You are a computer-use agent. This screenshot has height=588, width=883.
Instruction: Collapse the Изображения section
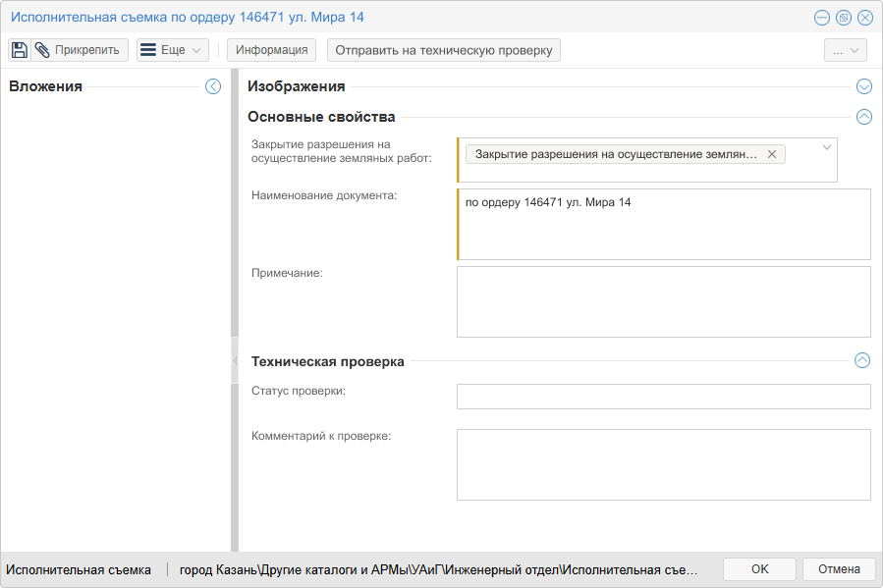click(x=864, y=86)
